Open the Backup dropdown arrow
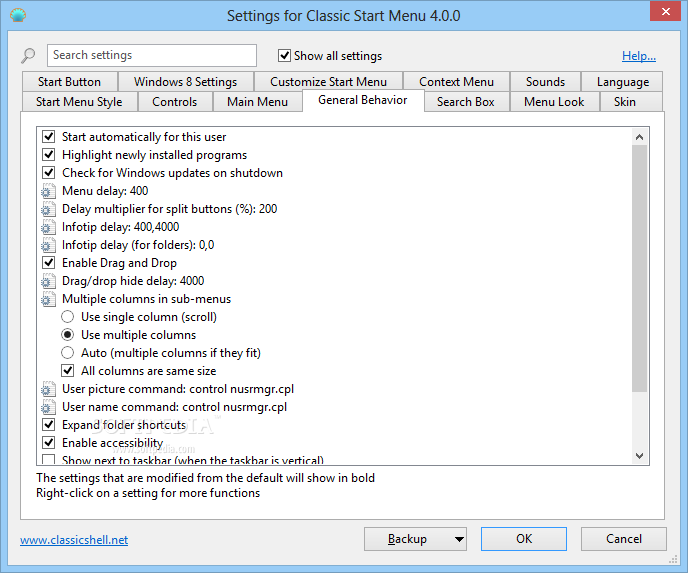 point(459,539)
